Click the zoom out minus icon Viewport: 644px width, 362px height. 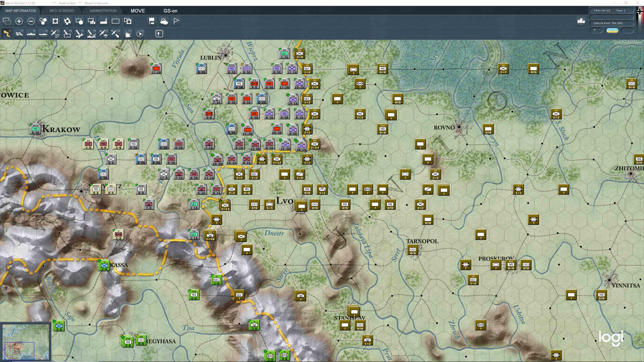pos(31,21)
